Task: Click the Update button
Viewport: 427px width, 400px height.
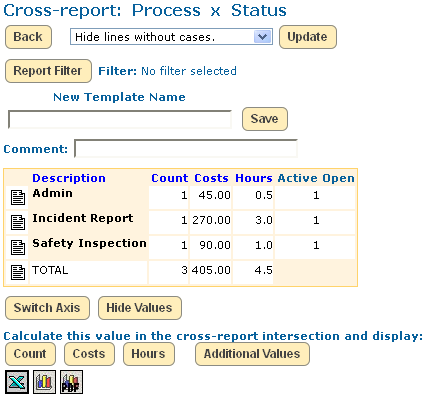Action: [x=308, y=37]
